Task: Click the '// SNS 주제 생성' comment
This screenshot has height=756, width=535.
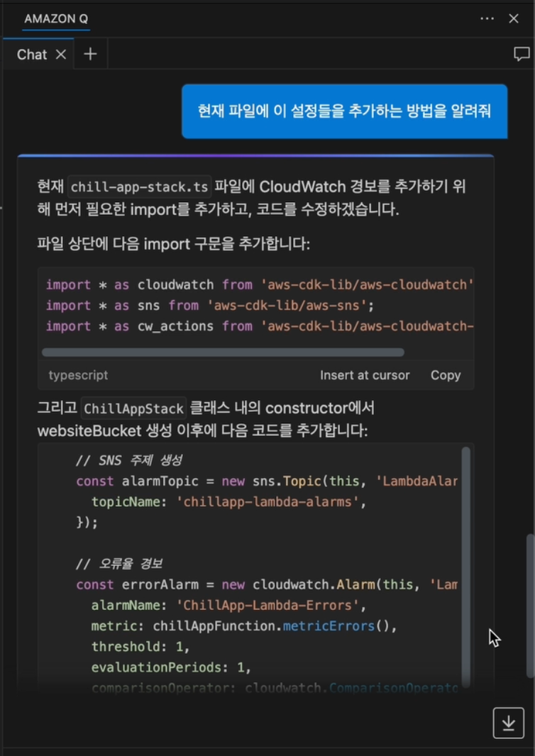Action: [x=129, y=460]
